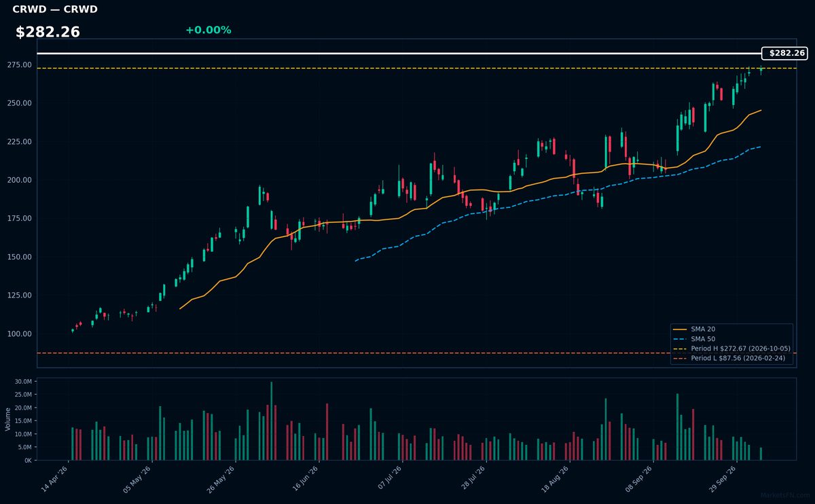Click the large $282.26 header price
Image resolution: width=815 pixels, height=504 pixels.
tap(48, 32)
